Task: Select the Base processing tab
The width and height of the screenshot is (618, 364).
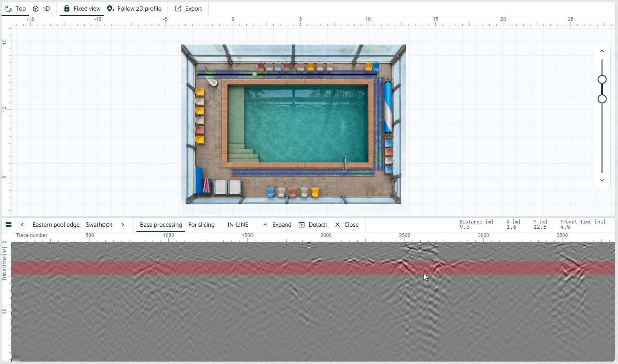Action: (x=161, y=225)
